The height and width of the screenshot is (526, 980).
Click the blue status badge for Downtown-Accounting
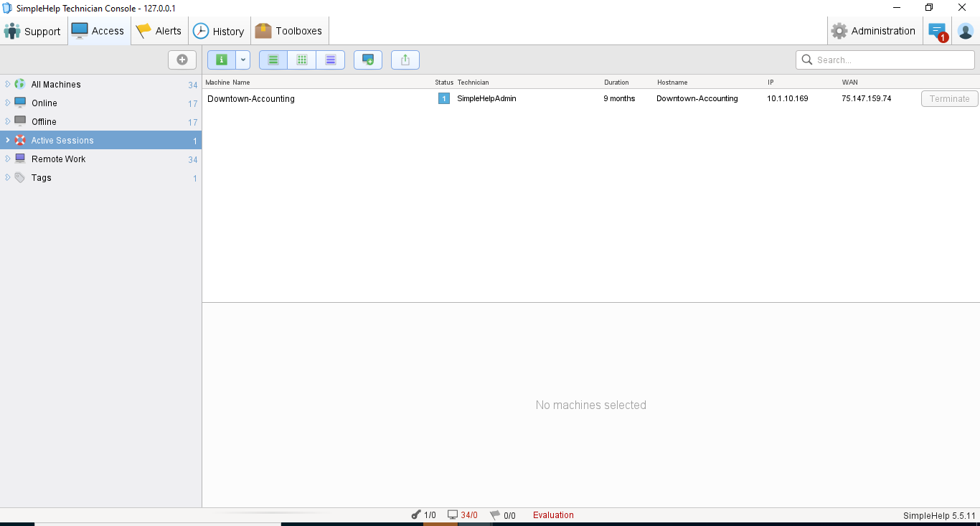point(444,99)
